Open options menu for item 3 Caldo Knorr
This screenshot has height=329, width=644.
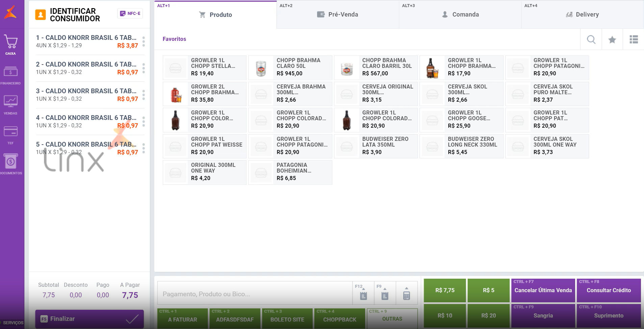click(x=144, y=95)
